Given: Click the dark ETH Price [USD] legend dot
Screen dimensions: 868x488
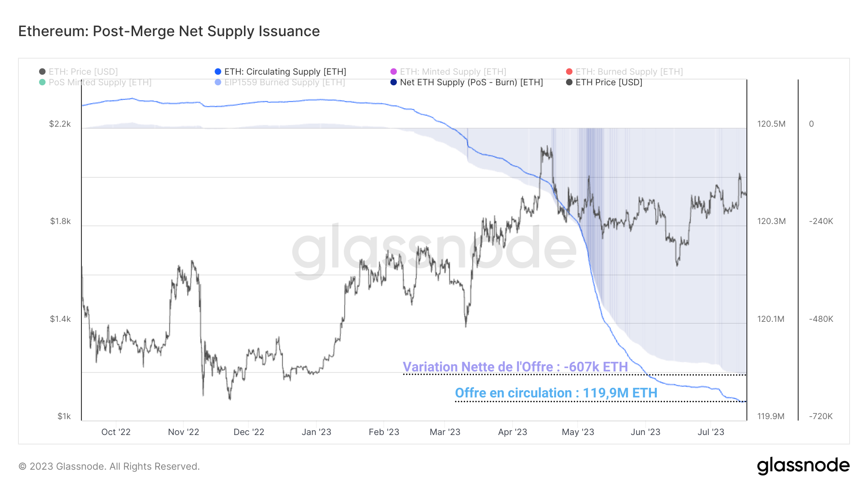Looking at the screenshot, I should (569, 82).
